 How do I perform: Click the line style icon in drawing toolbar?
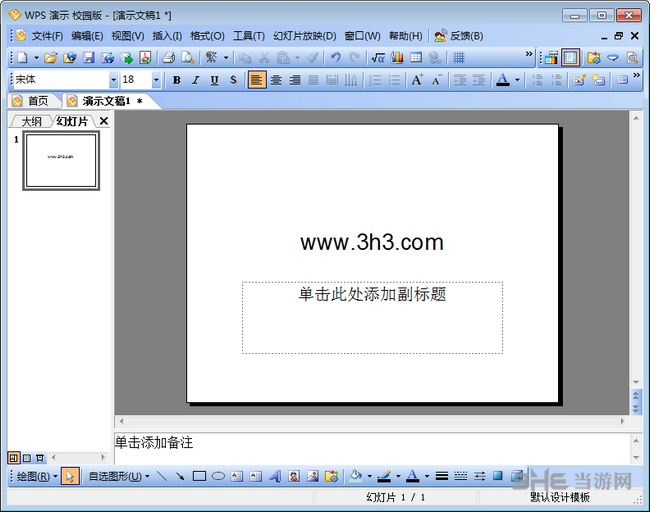click(442, 476)
